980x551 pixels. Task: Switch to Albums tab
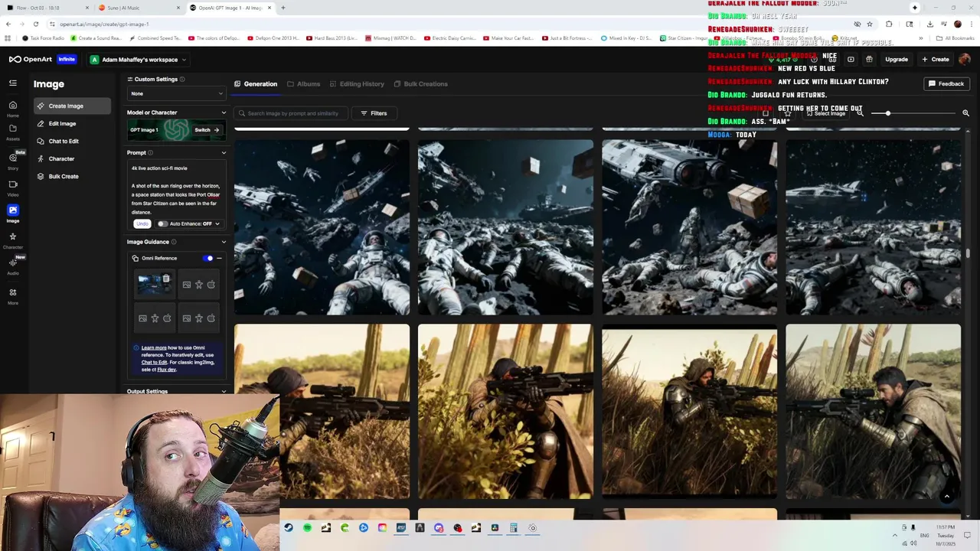click(x=303, y=84)
